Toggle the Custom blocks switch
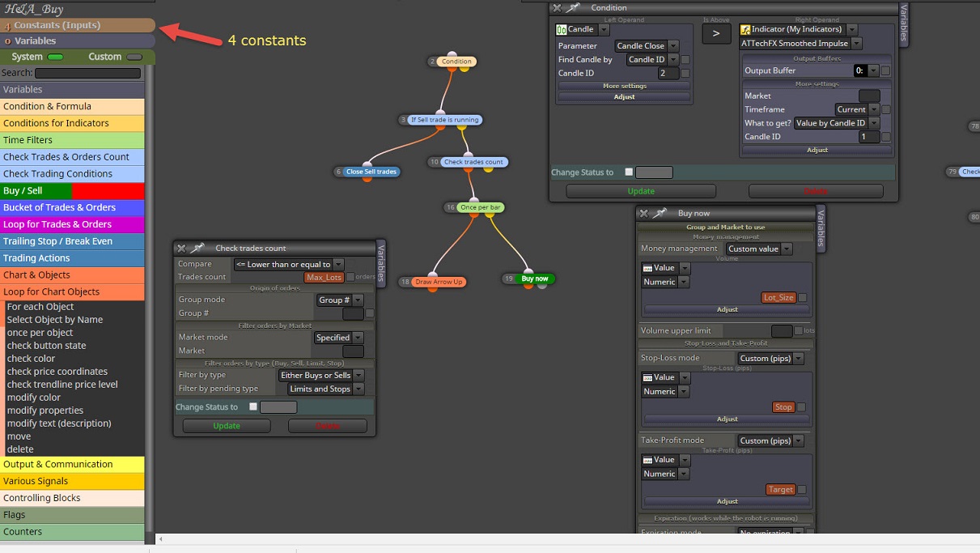 134,57
